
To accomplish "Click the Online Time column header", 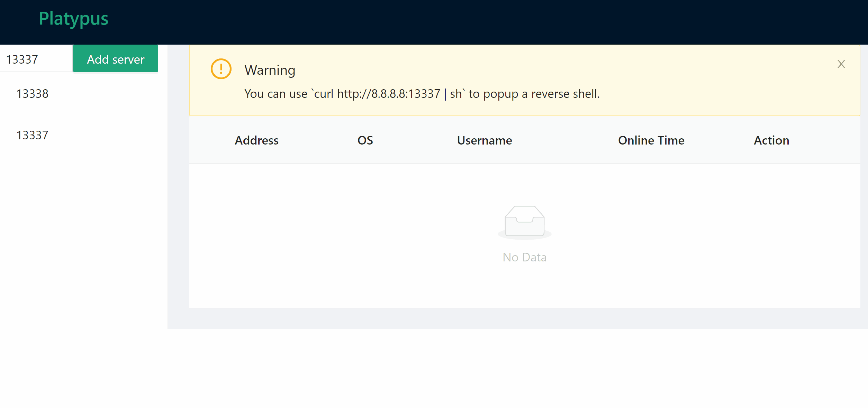I will [651, 140].
